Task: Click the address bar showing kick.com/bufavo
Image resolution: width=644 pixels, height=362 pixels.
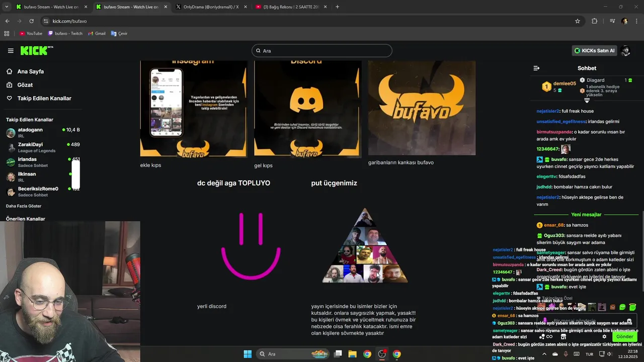Action: [x=312, y=21]
